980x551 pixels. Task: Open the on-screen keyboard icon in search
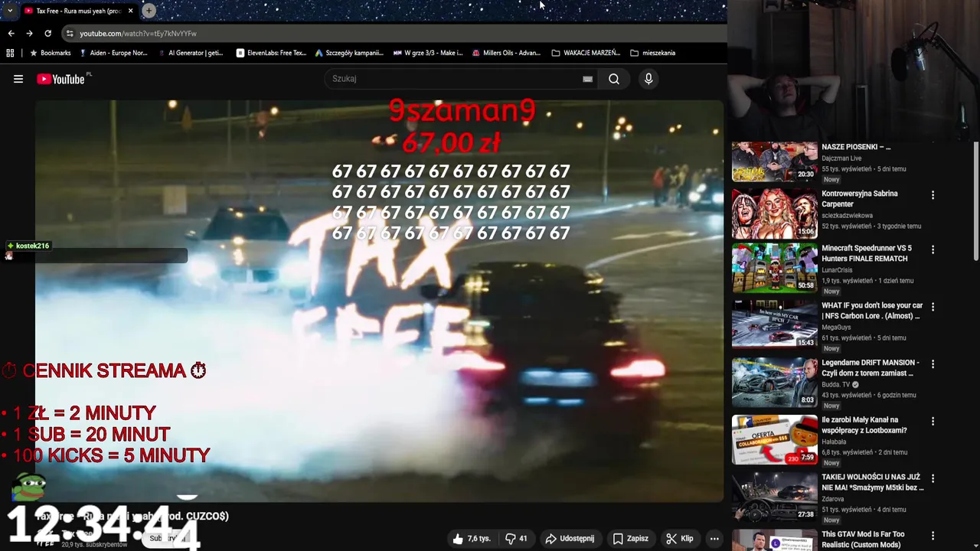pos(587,79)
